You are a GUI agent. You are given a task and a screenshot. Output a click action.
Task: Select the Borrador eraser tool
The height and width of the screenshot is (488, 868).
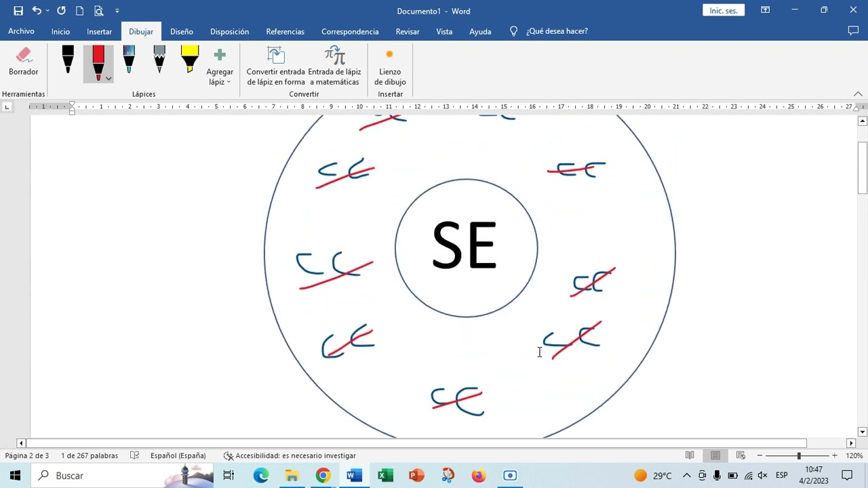tap(23, 62)
